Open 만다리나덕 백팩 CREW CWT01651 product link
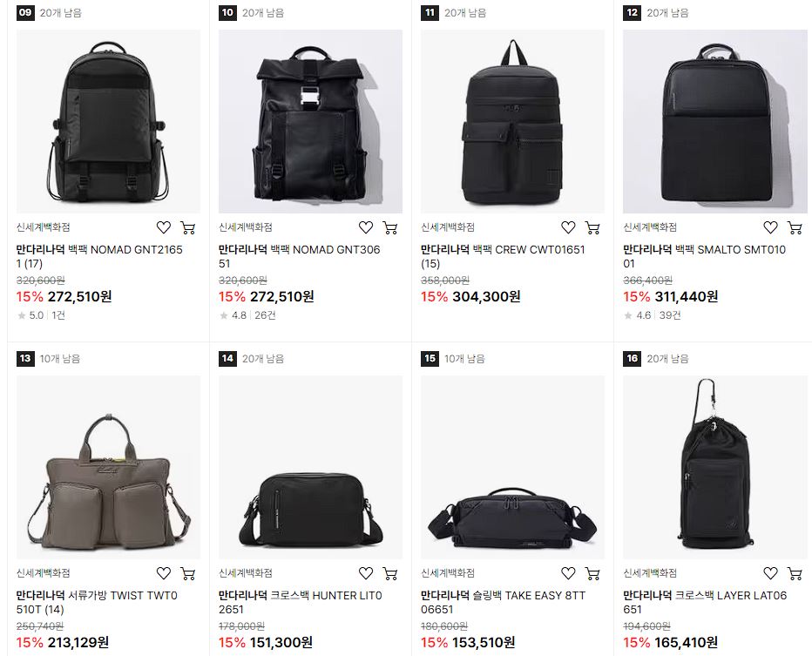The height and width of the screenshot is (656, 812). pyautogui.click(x=503, y=256)
